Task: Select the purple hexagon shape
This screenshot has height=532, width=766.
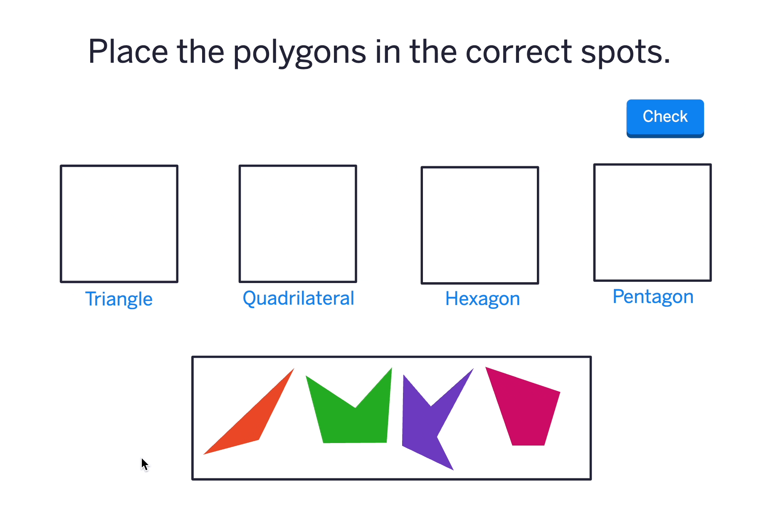Action: [x=420, y=428]
